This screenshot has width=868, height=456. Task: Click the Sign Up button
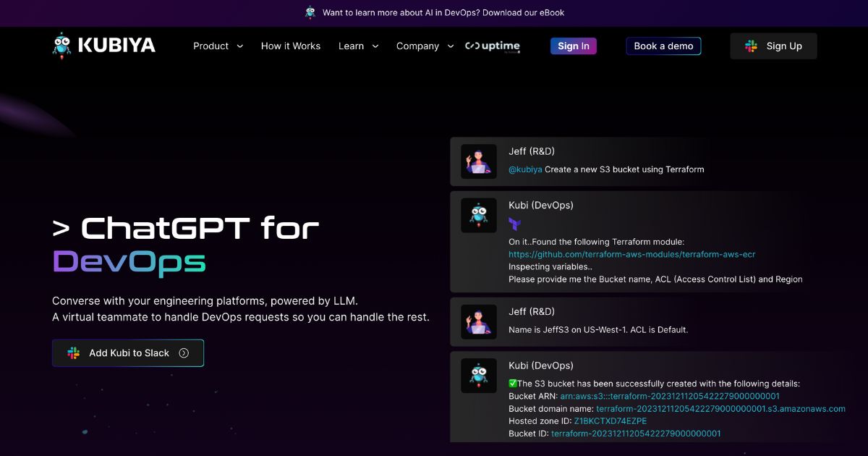tap(773, 46)
